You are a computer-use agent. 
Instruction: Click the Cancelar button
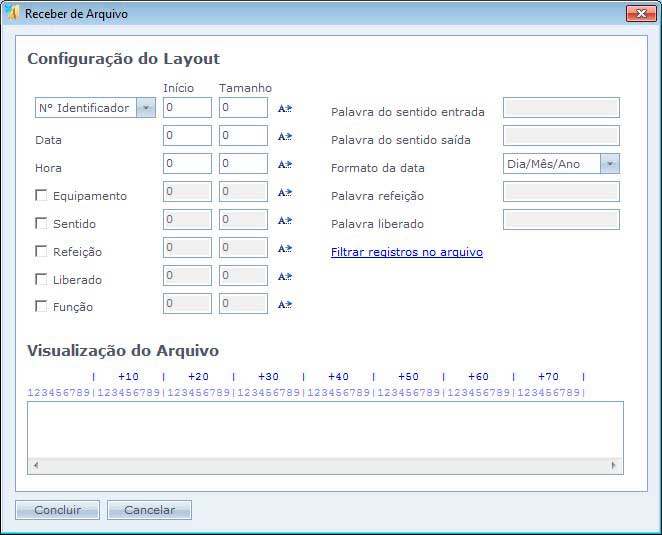pyautogui.click(x=149, y=510)
